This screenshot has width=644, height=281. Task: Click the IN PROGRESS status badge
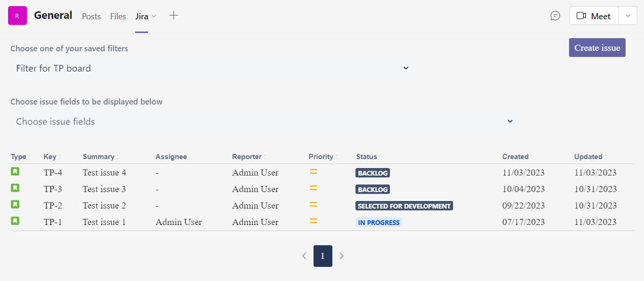click(x=379, y=222)
